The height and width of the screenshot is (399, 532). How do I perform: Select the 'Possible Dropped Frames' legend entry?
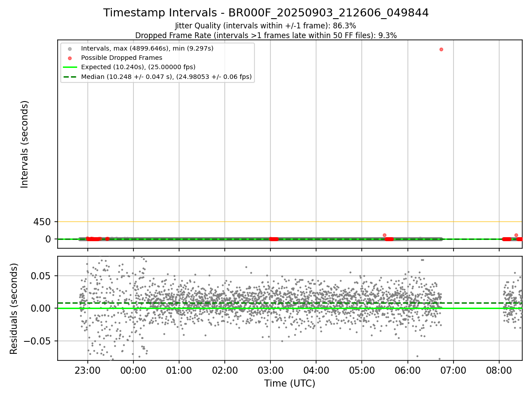click(x=113, y=58)
